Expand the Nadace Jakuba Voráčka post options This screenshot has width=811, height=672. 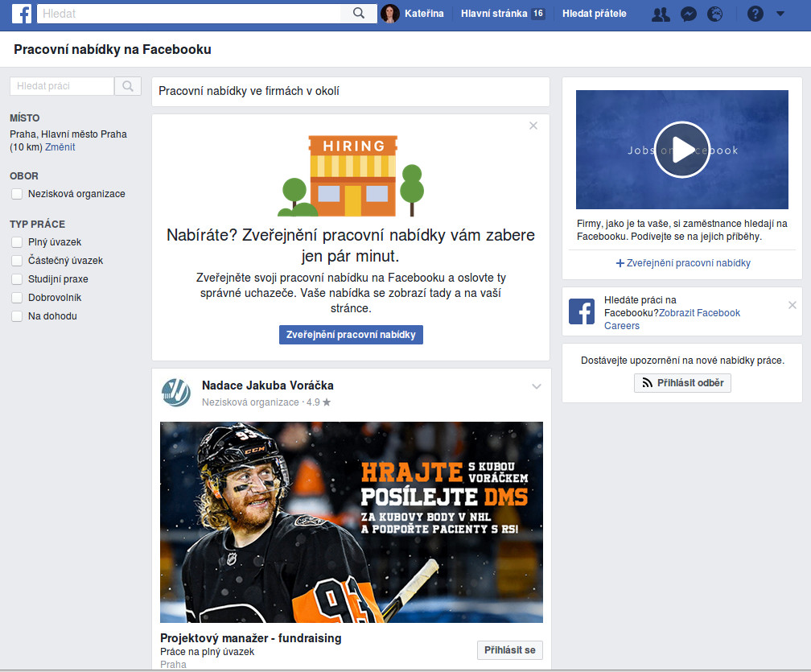click(x=537, y=386)
